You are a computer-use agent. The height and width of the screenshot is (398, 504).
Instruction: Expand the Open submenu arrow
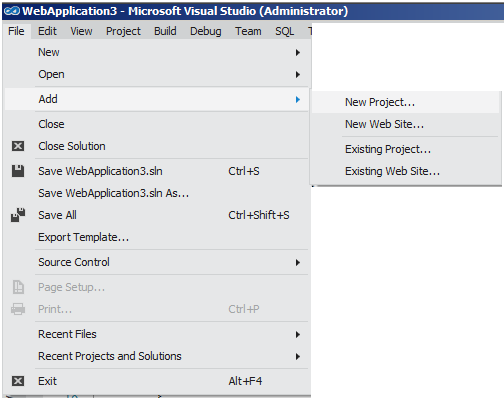(298, 74)
